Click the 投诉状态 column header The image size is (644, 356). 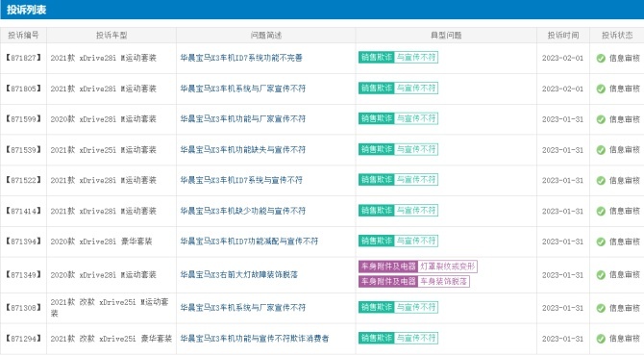617,36
